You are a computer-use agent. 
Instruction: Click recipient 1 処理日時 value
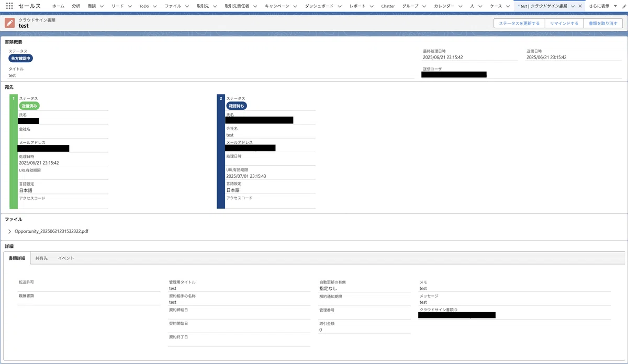click(x=39, y=163)
